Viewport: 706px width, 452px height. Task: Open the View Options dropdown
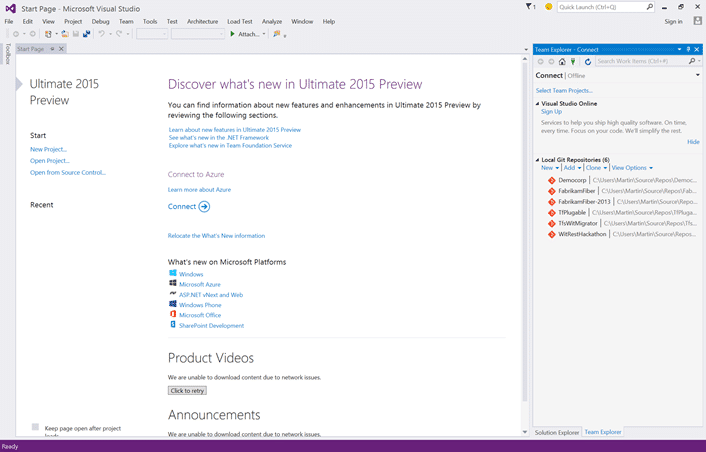(x=632, y=168)
